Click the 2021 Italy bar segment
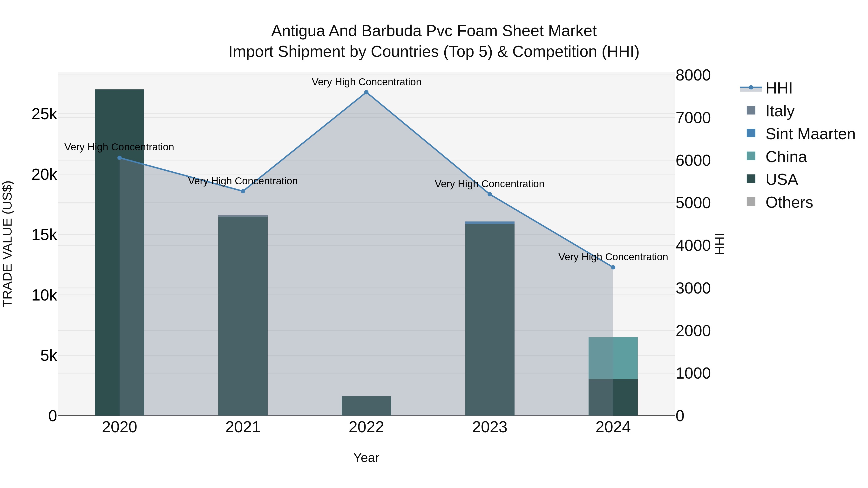Viewport: 868px width, 488px height. [x=243, y=216]
